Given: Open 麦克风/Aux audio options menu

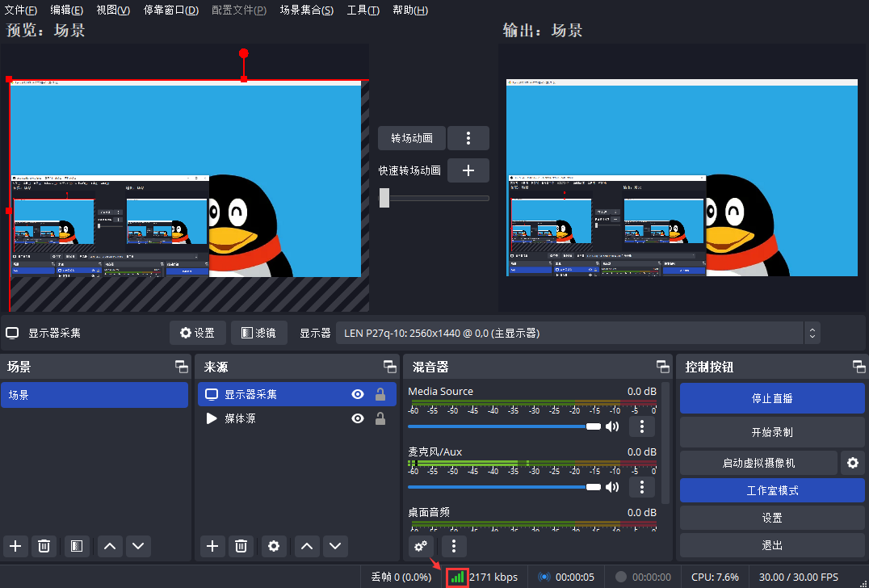Looking at the screenshot, I should [x=642, y=487].
